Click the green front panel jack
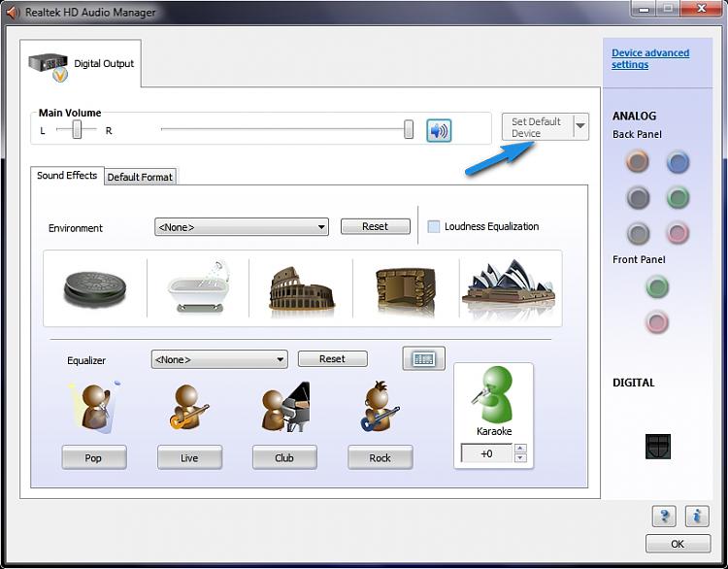Image resolution: width=728 pixels, height=569 pixels. click(x=657, y=286)
